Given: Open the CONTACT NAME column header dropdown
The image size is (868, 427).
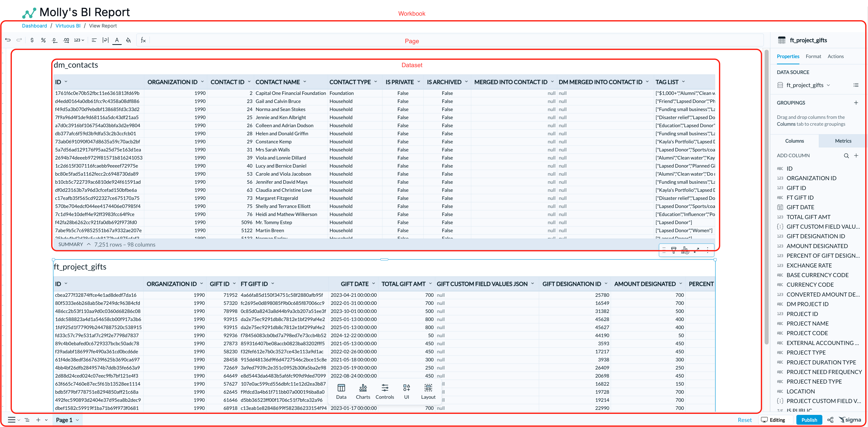Looking at the screenshot, I should (x=305, y=82).
